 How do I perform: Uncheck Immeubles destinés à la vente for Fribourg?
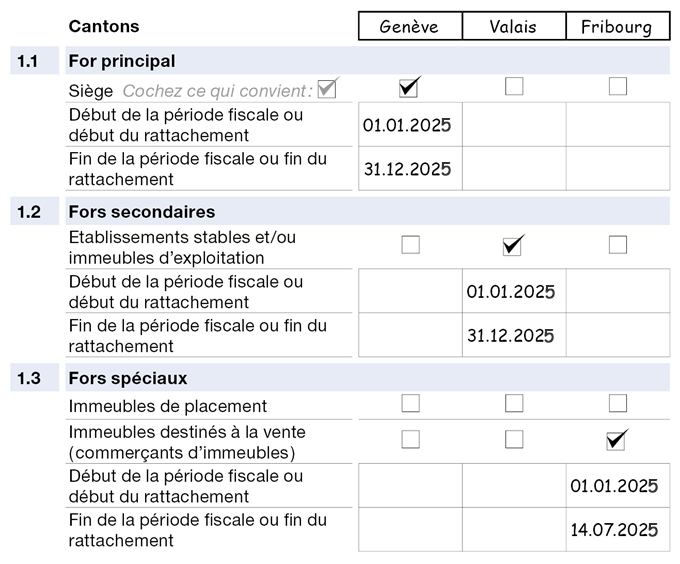tap(617, 440)
